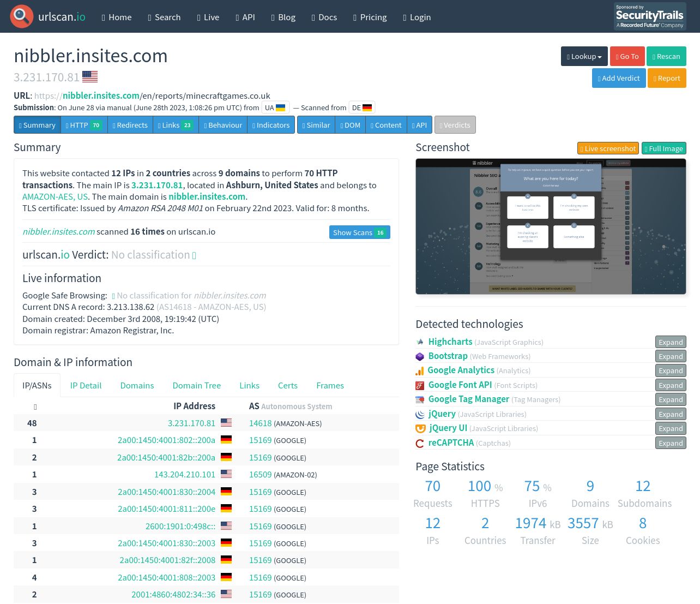Click the 8 Cookies statistic
Viewport: 700px width, 604px height.
(x=643, y=530)
